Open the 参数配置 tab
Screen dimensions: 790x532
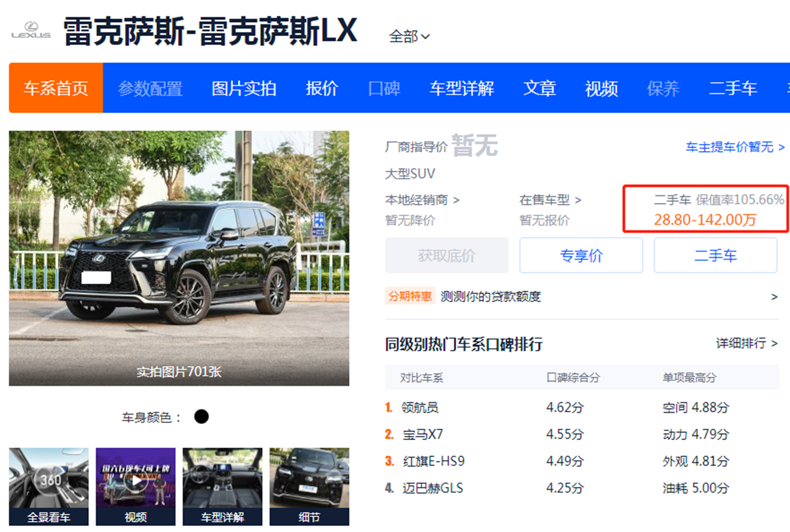(x=150, y=88)
